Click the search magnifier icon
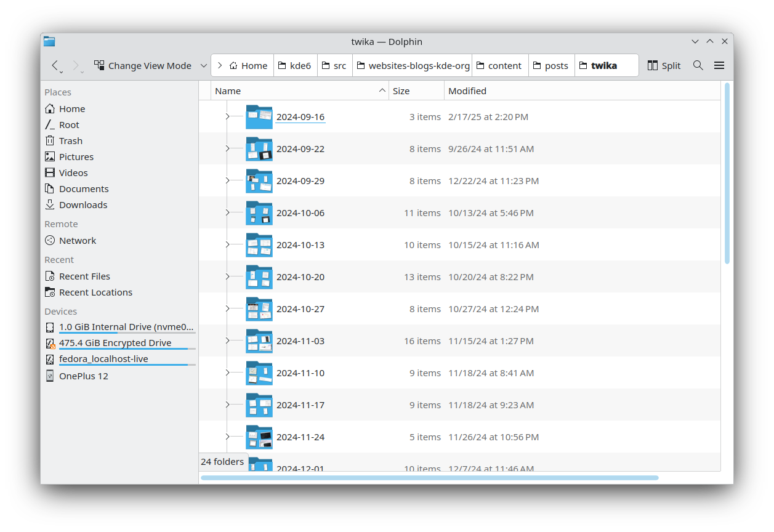 [x=698, y=66]
